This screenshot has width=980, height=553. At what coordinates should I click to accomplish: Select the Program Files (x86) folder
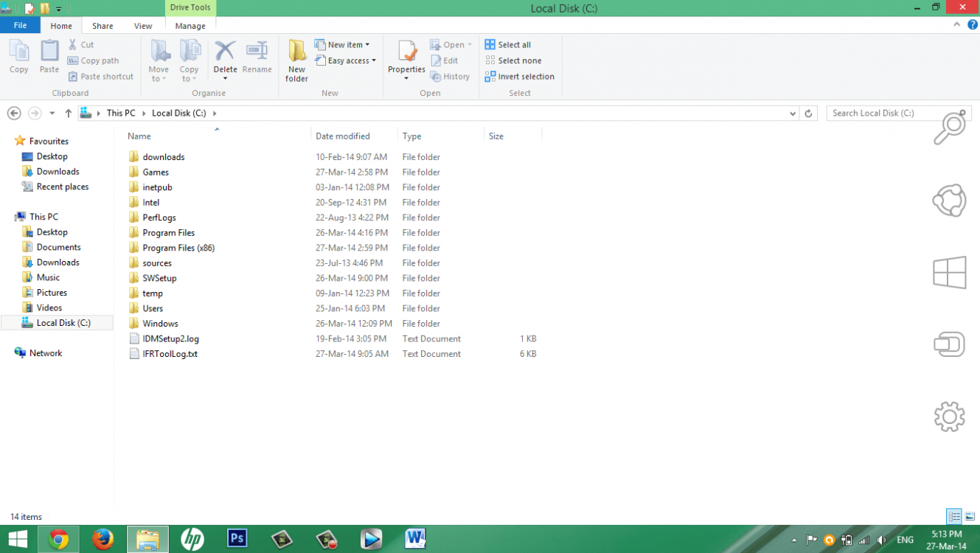(x=178, y=248)
